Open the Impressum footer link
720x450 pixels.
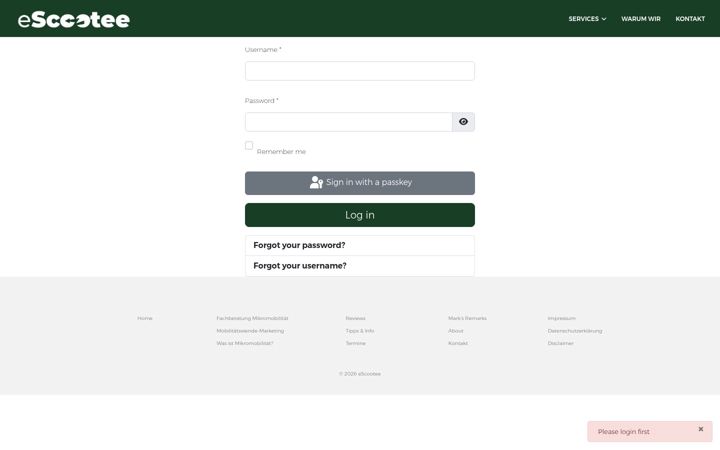[561, 318]
